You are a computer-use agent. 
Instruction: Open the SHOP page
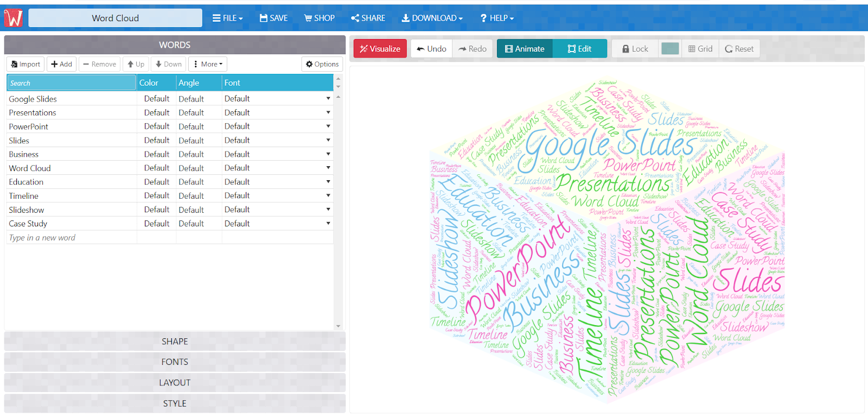click(320, 18)
